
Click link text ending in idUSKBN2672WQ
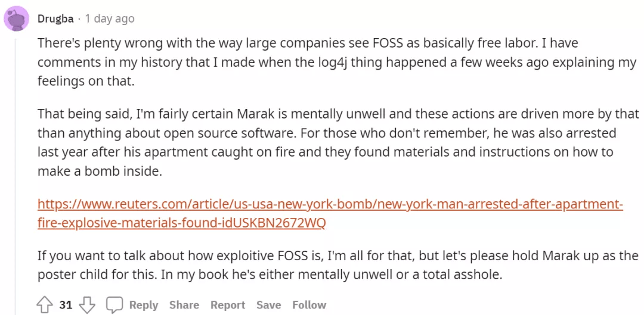tap(181, 223)
